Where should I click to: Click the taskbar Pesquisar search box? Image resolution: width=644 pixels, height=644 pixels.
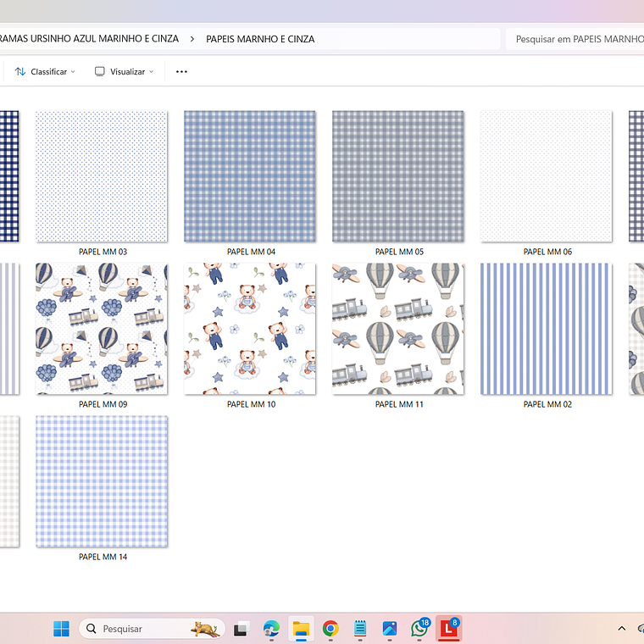pyautogui.click(x=144, y=629)
